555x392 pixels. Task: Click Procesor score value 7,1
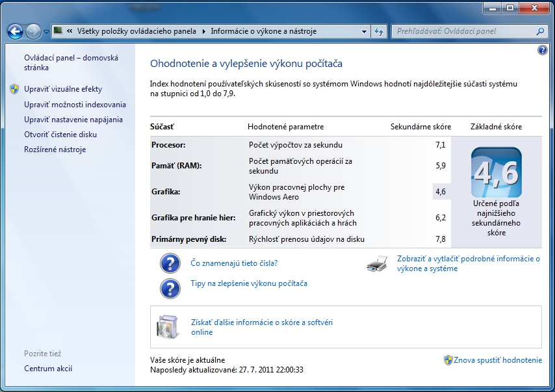point(441,145)
